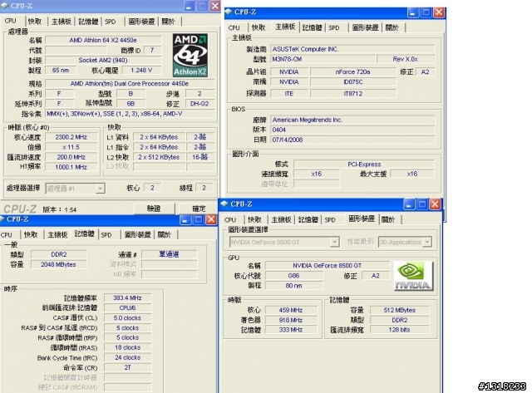This screenshot has height=393, width=532.
Task: Switch to 快取 tab in memory window
Action: pos(31,234)
